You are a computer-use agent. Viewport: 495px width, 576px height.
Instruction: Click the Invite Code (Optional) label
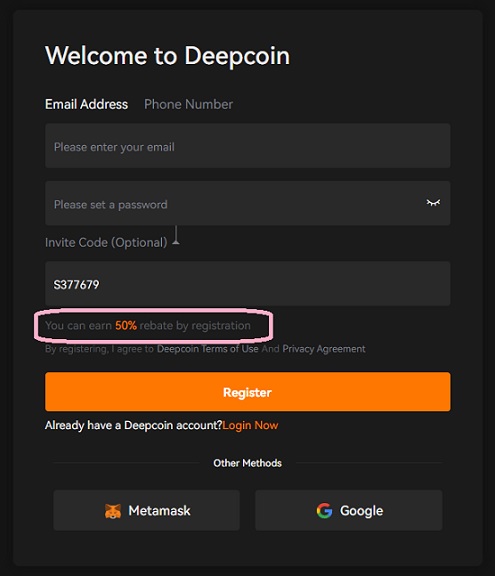click(x=106, y=242)
